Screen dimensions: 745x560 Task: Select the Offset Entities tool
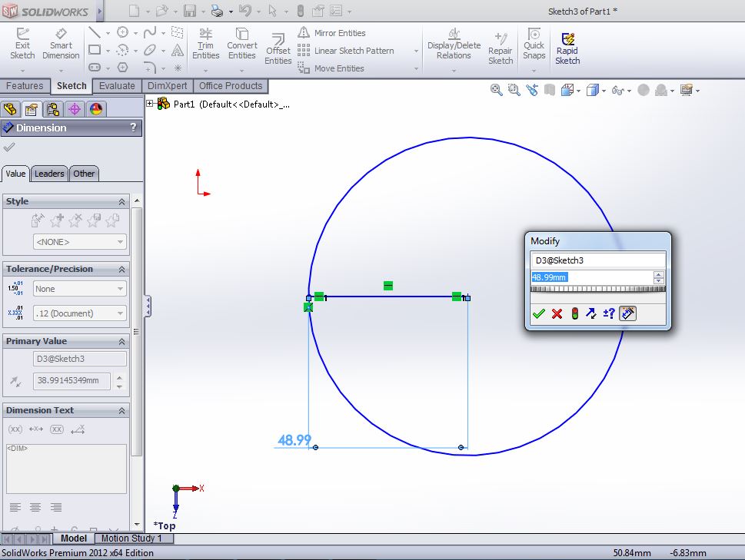click(278, 46)
